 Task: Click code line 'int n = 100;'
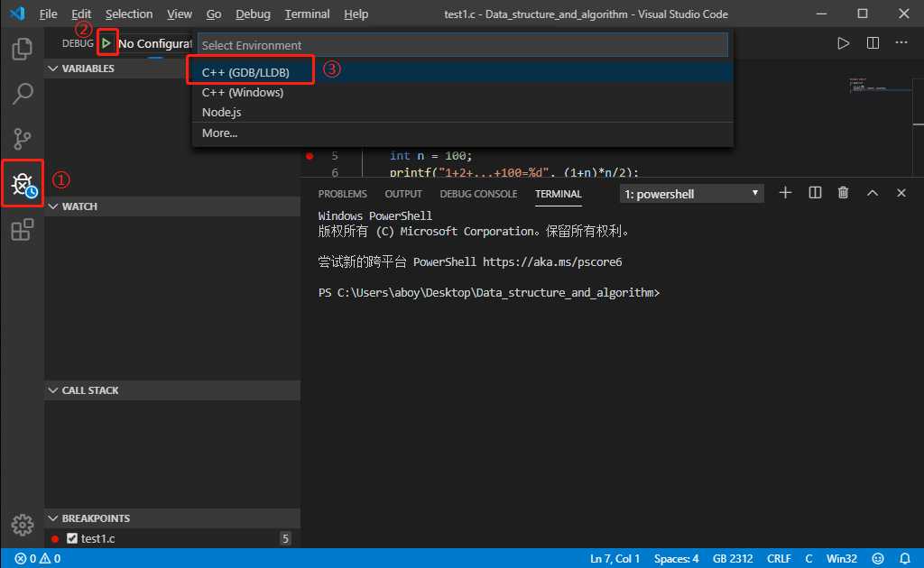tap(430, 156)
